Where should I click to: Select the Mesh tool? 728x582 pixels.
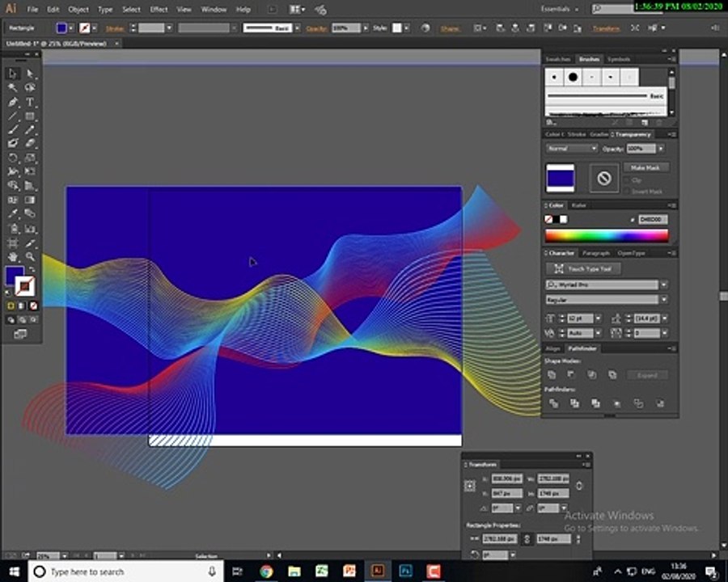[x=12, y=200]
